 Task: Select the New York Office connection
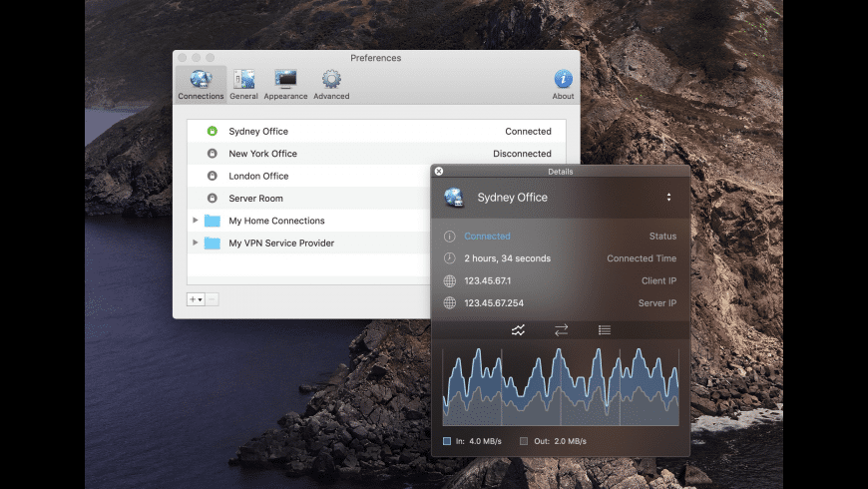(x=376, y=154)
